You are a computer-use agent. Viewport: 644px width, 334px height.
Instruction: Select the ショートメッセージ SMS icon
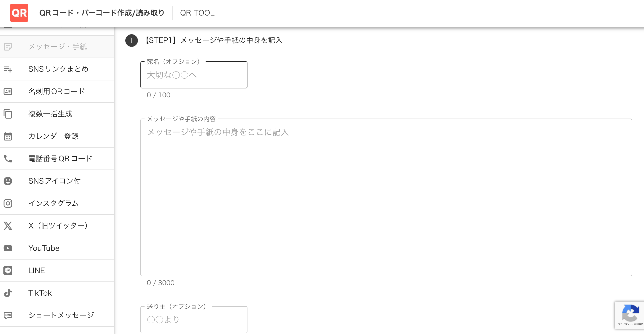(x=8, y=315)
